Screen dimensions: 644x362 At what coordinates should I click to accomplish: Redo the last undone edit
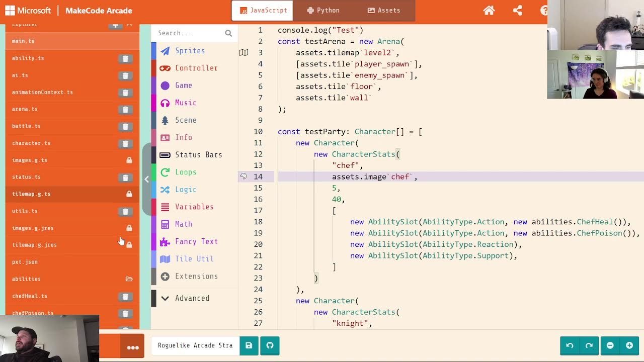point(589,345)
